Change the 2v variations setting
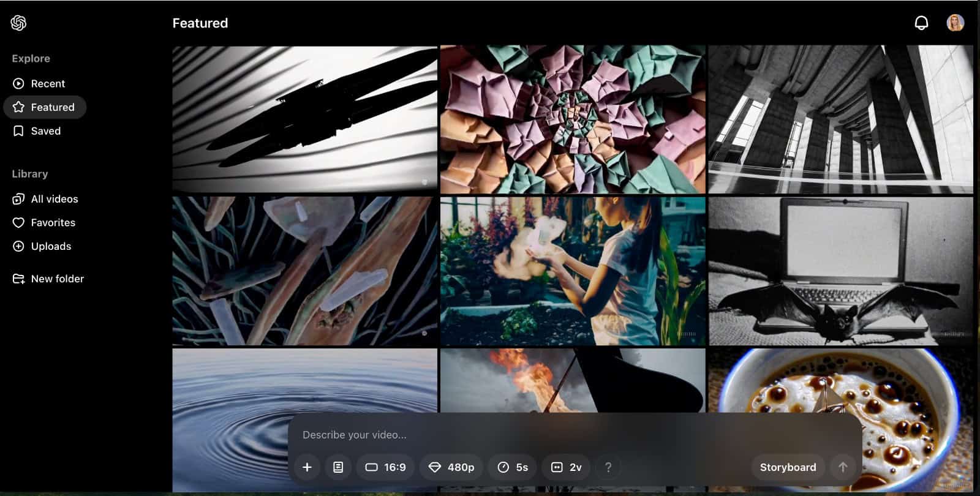The image size is (980, 496). (x=567, y=467)
